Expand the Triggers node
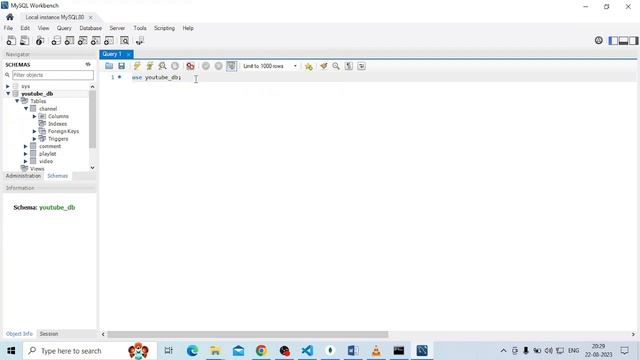The image size is (640, 360). (x=35, y=139)
